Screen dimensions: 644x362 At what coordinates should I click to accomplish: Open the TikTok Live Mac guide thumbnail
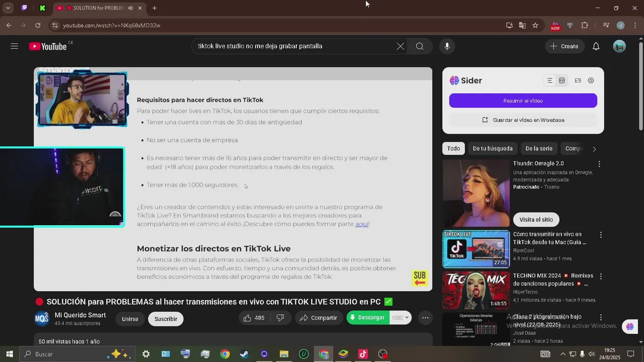[476, 249]
